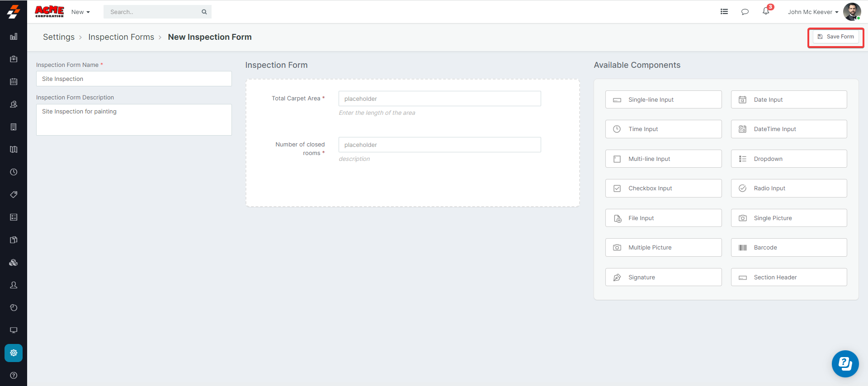Open the help question mark icon
Screen dimensions: 868x386
coord(14,375)
